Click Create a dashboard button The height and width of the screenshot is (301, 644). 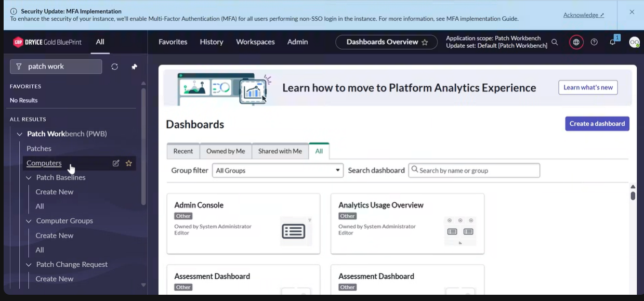597,124
